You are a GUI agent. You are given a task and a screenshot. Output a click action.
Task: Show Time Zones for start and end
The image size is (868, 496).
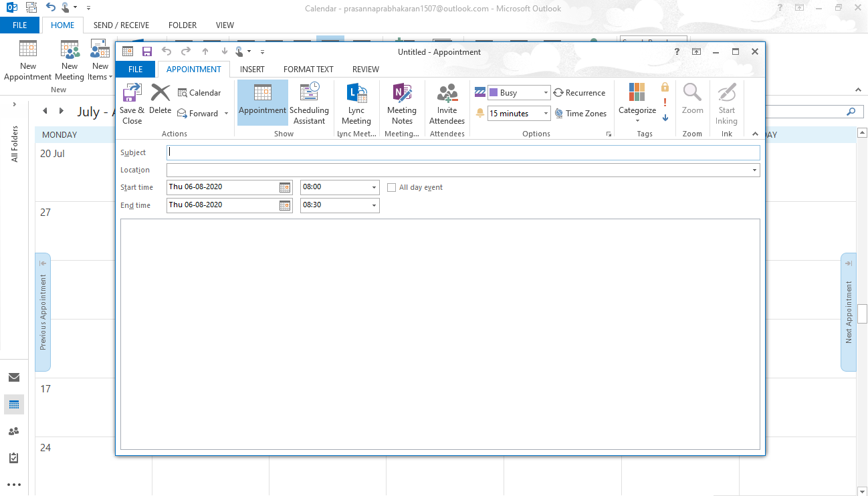tap(580, 113)
